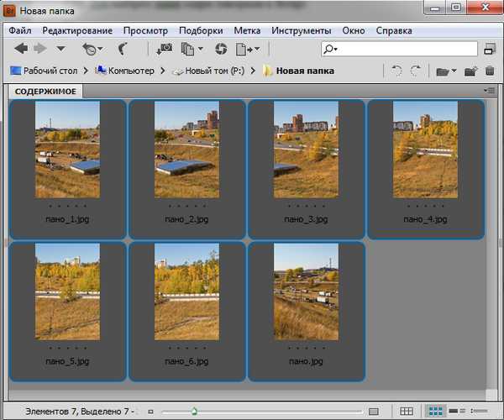The height and width of the screenshot is (420, 504).
Task: Rotate 90 degrees counterclockwise icon
Action: 397,71
